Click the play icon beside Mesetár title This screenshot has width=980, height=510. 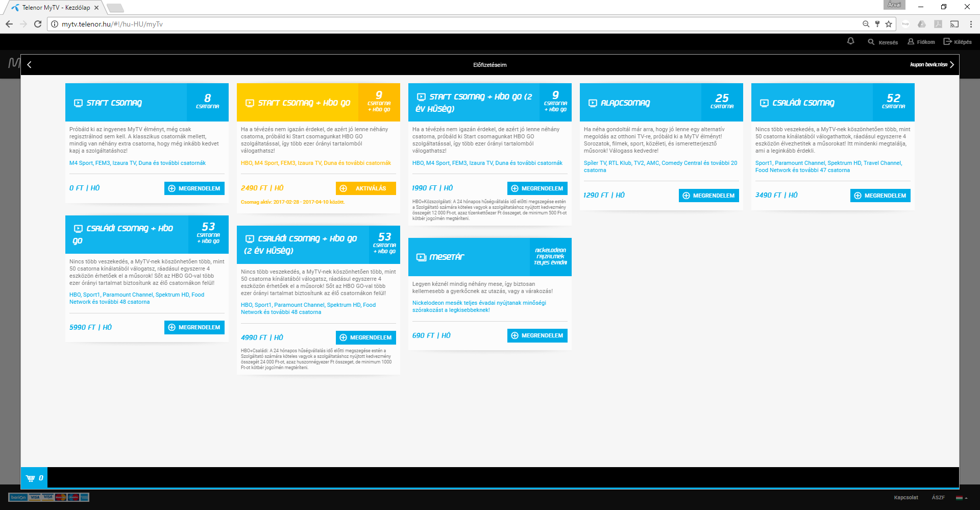[x=421, y=257]
